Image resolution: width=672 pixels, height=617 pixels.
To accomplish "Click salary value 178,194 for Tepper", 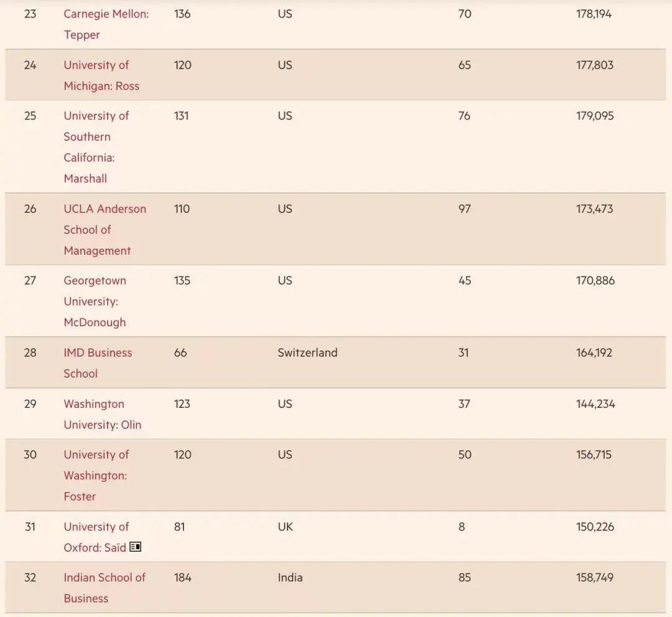I will (x=594, y=14).
